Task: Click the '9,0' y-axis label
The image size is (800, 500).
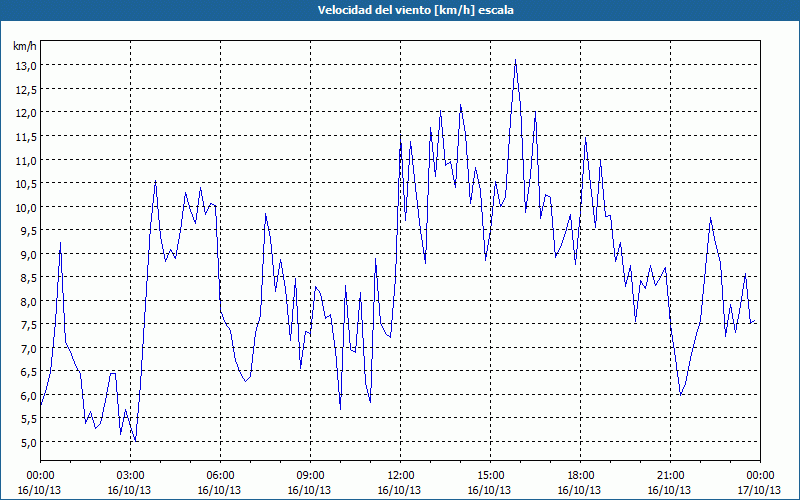Action: point(28,254)
